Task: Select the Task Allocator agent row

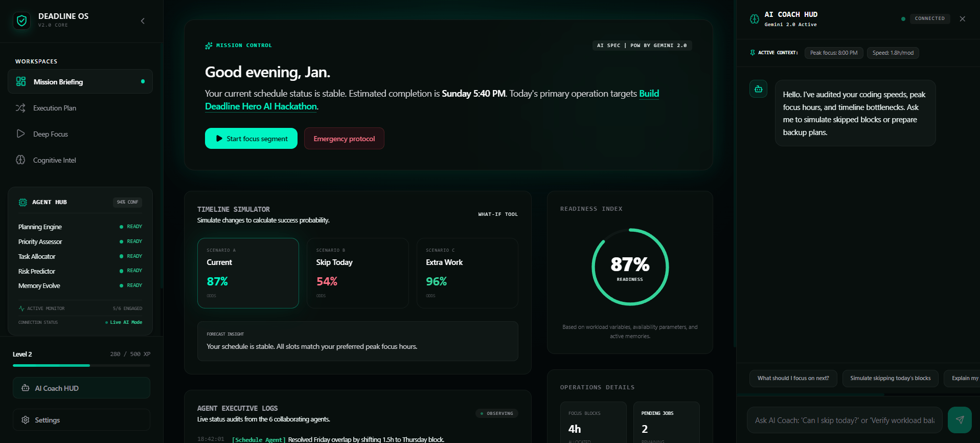Action: click(80, 256)
